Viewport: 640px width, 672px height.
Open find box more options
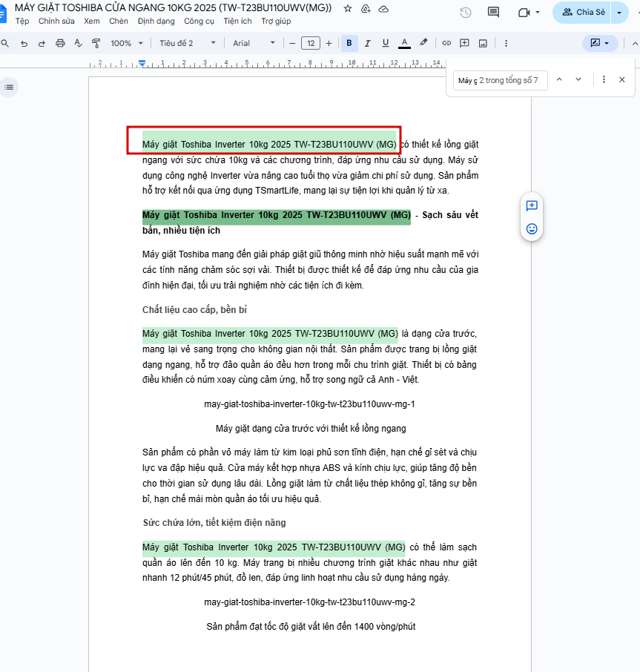point(604,79)
